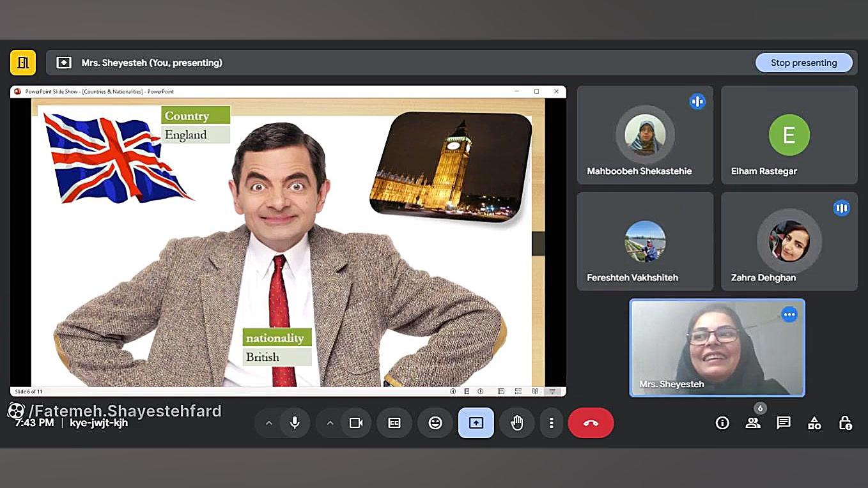Expand the camera video settings chevron
The image size is (868, 488).
pyautogui.click(x=330, y=423)
